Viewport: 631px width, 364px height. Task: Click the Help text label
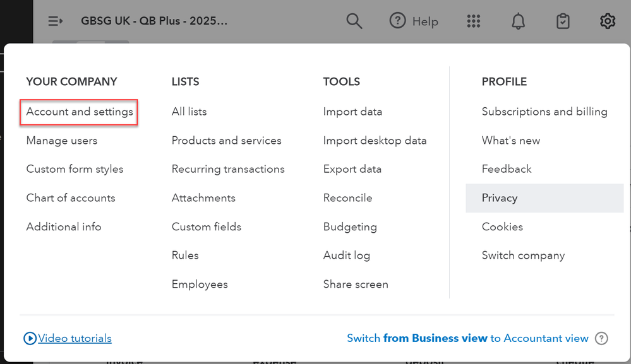(x=425, y=21)
